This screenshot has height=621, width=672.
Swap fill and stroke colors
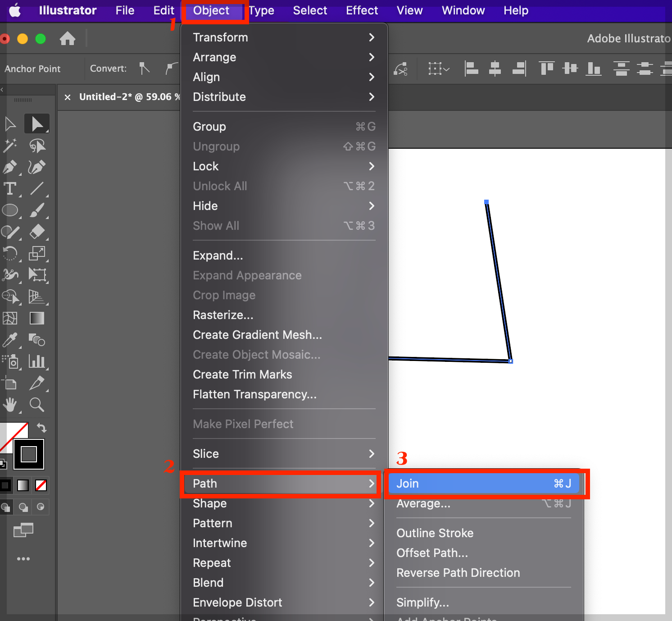(41, 427)
